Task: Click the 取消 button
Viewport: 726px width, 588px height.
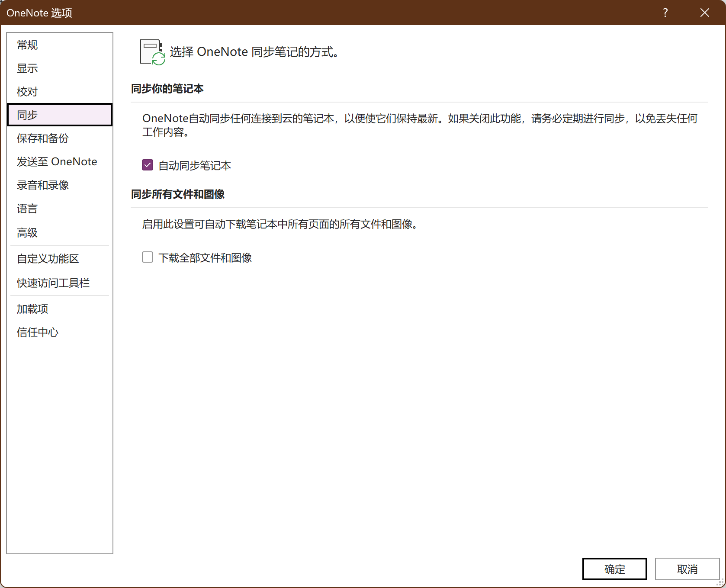Action: coord(687,569)
